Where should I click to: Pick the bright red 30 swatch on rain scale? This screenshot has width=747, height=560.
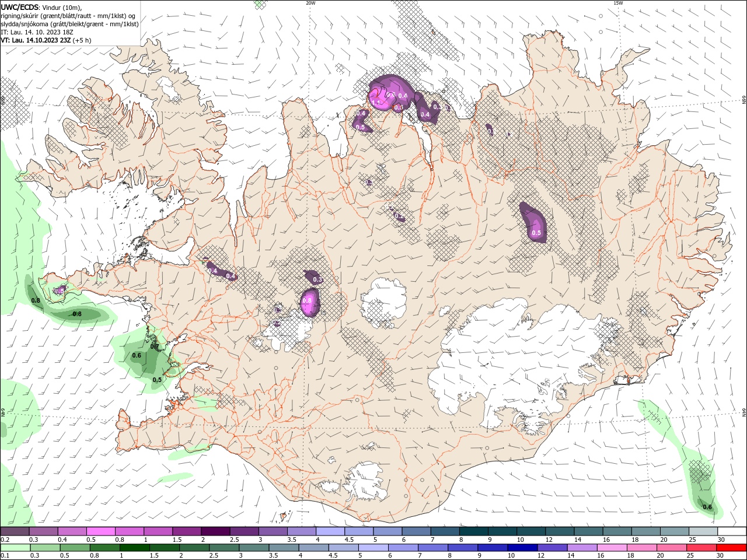click(731, 548)
